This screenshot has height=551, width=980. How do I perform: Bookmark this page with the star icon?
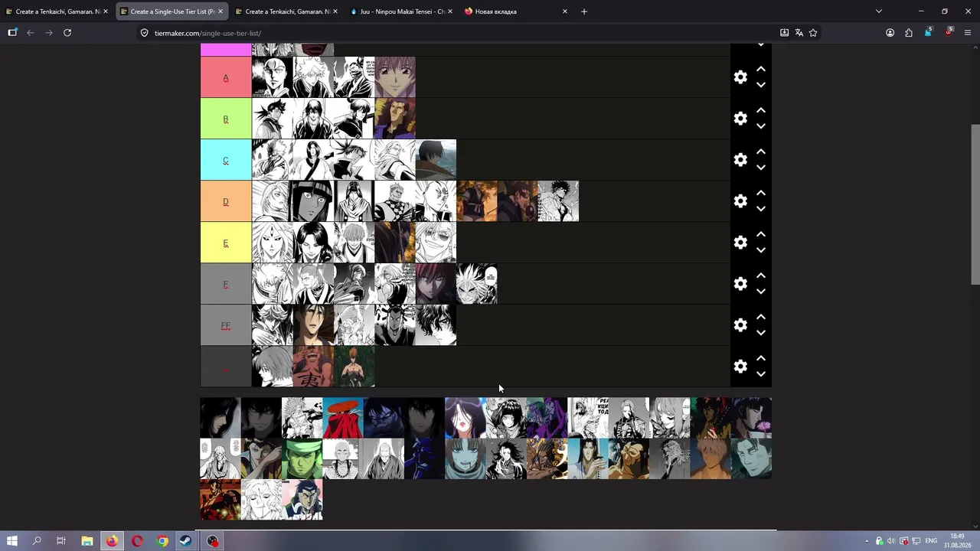pyautogui.click(x=813, y=33)
